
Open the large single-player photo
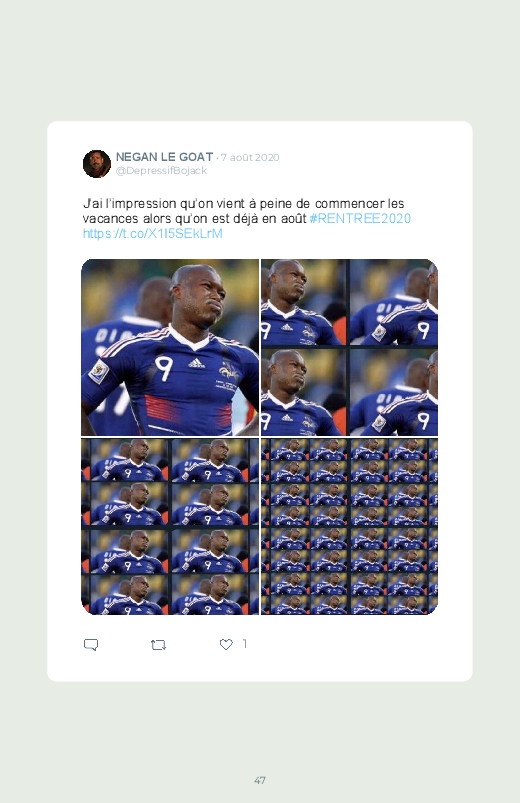coord(170,347)
